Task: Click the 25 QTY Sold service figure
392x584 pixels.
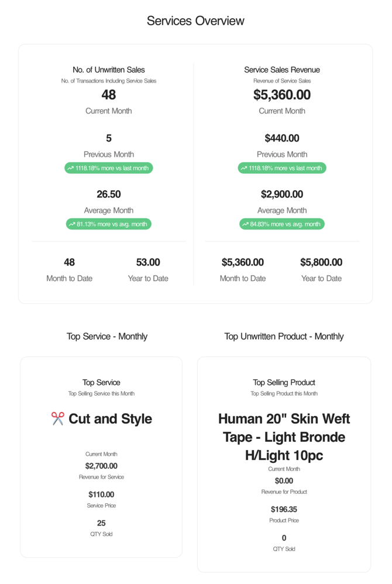Action: (101, 523)
